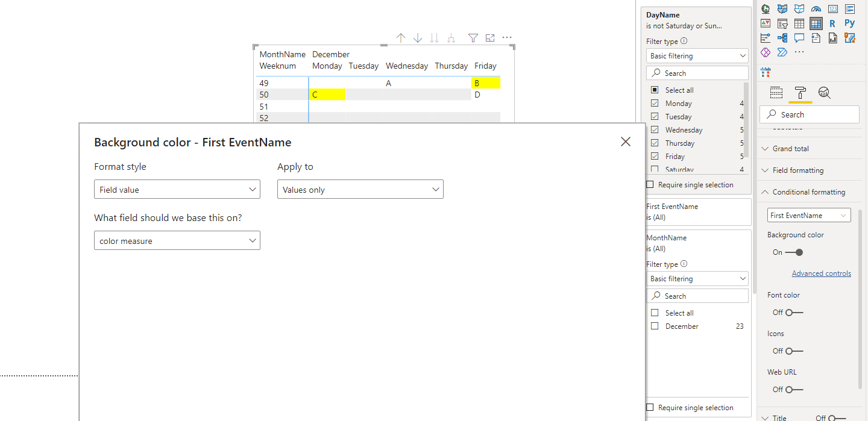The height and width of the screenshot is (421, 868).
Task: Switch to the Fields pane tab
Action: coord(776,93)
